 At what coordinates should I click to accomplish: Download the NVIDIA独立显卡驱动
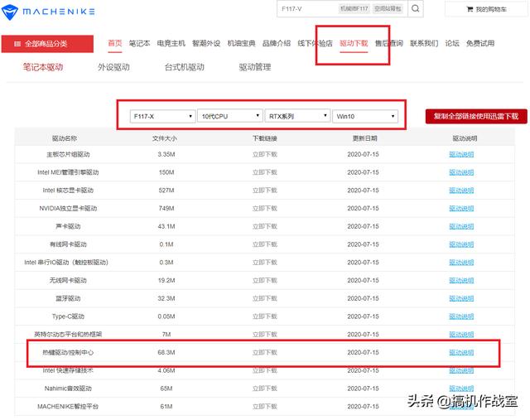click(265, 208)
